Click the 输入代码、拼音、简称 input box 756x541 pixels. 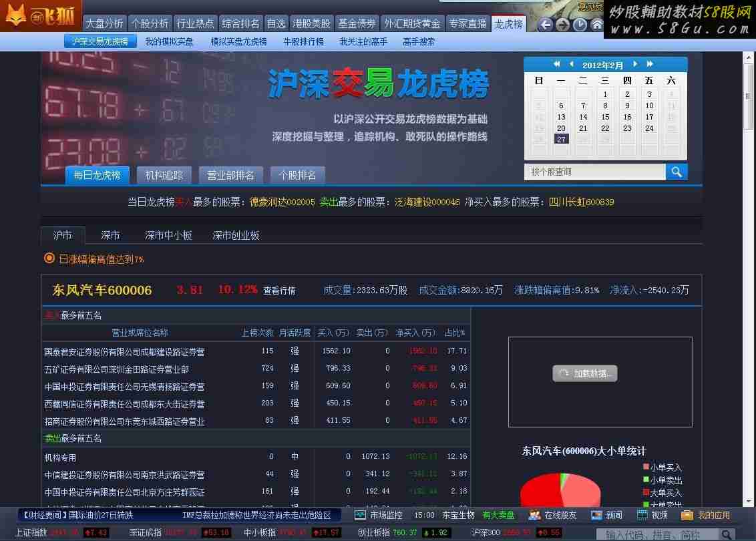658,534
